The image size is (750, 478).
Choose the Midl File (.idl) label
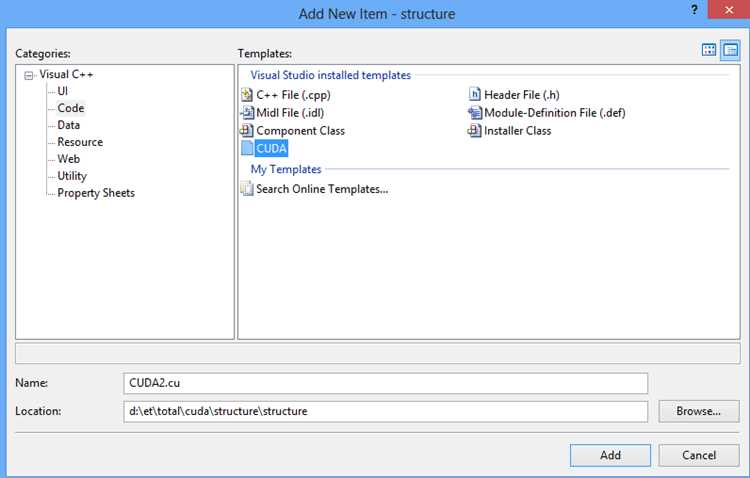290,113
